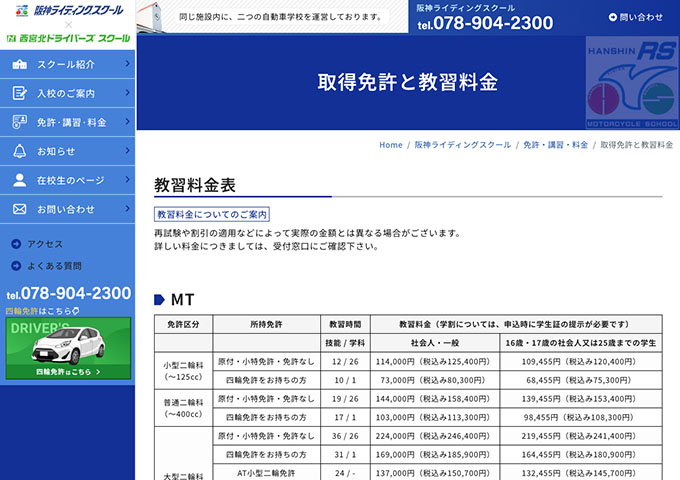680x480 pixels.
Task: Click the arrow circle icon beside よくある質問
Action: [16, 266]
